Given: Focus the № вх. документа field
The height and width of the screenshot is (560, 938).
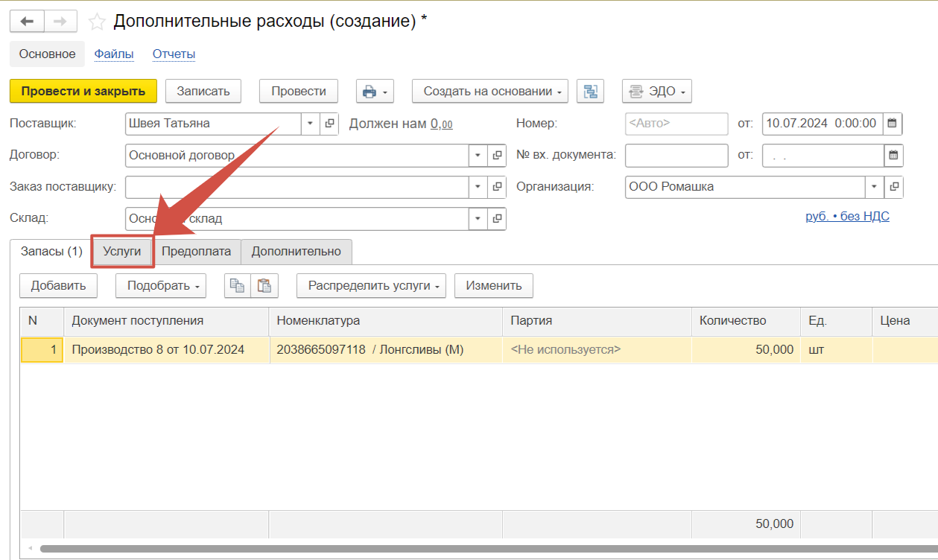Looking at the screenshot, I should point(676,156).
